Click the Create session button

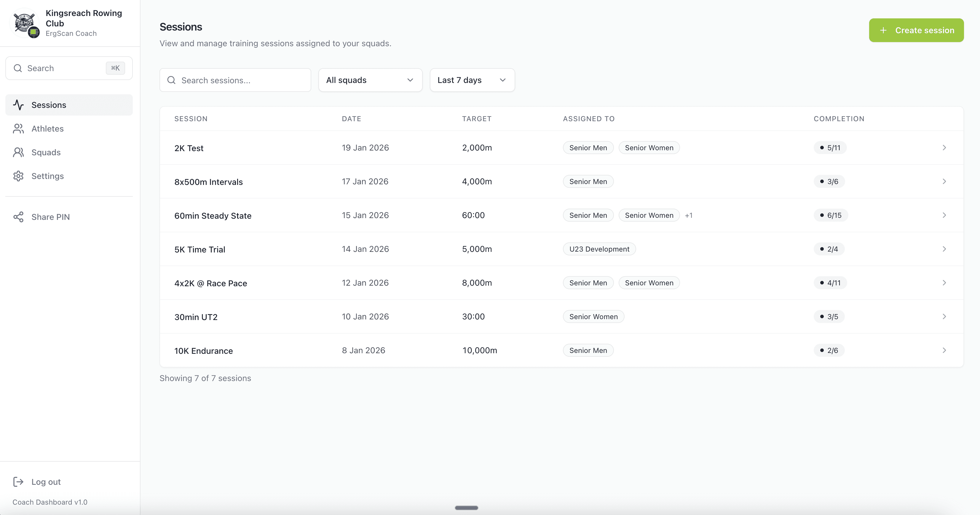[916, 30]
